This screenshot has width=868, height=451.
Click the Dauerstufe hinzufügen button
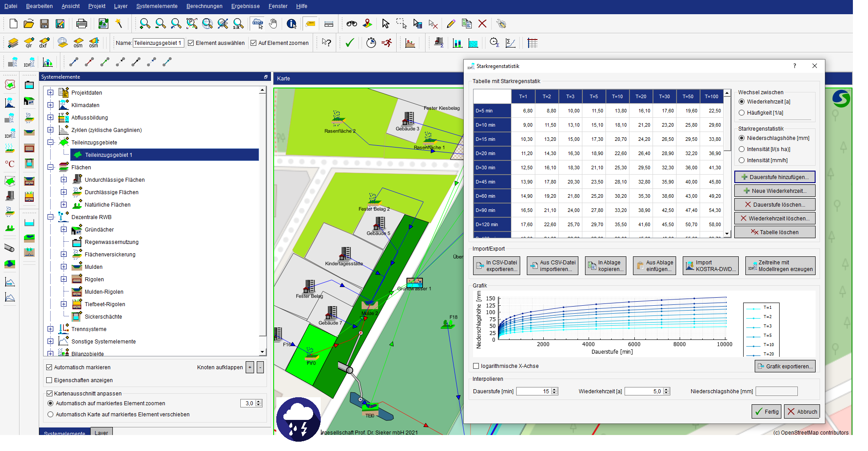(775, 177)
